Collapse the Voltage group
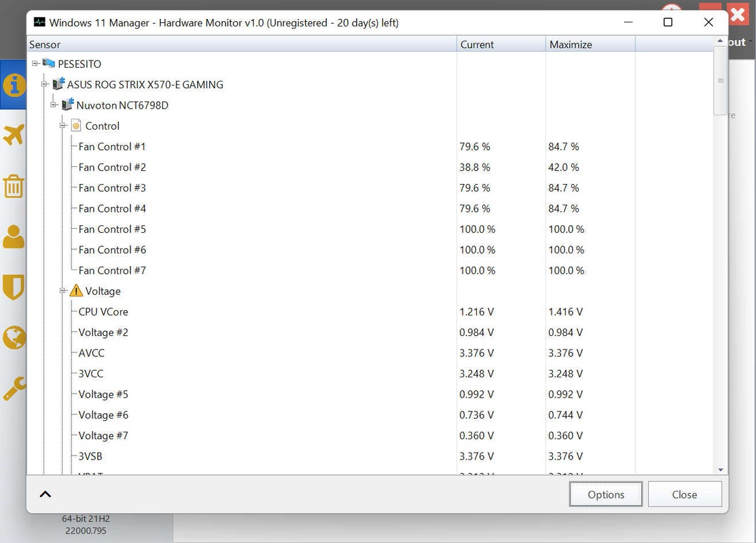 (x=62, y=291)
